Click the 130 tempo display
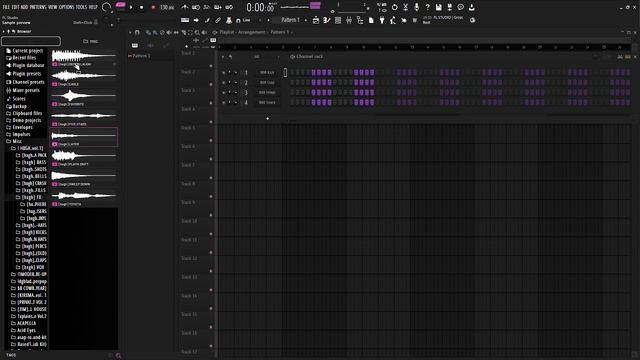640x360 pixels. pos(167,7)
